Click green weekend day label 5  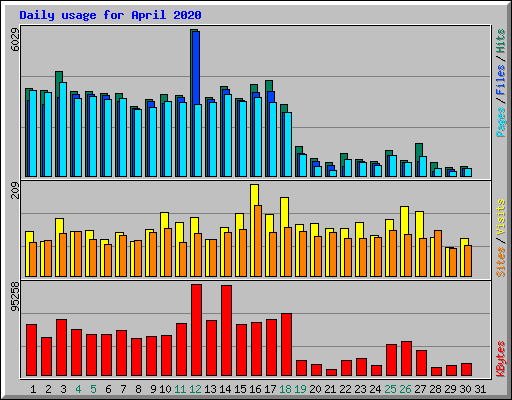coord(93,389)
